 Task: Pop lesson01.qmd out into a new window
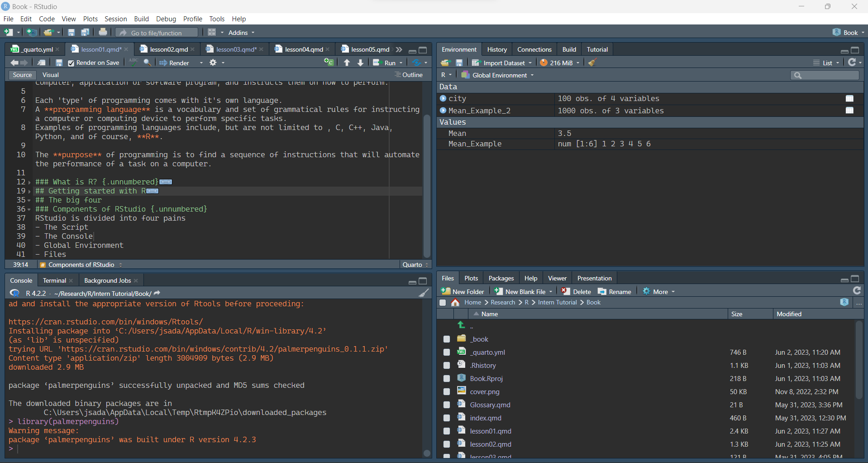(41, 63)
